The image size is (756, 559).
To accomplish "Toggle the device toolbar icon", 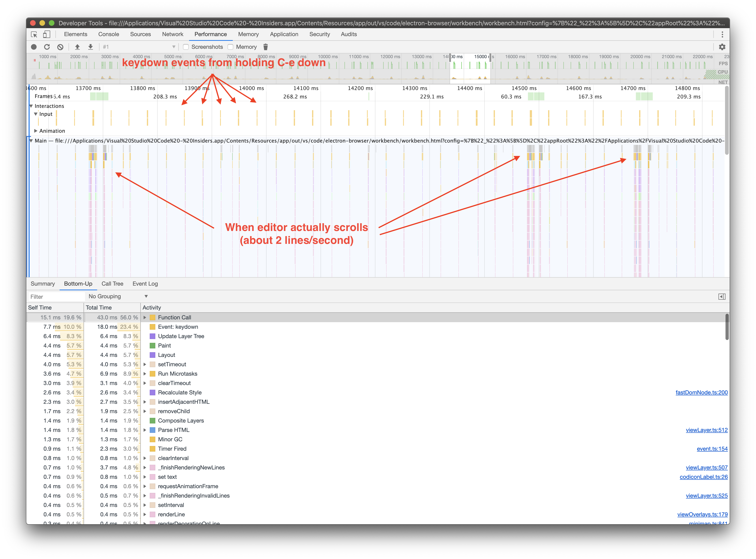I will [47, 34].
